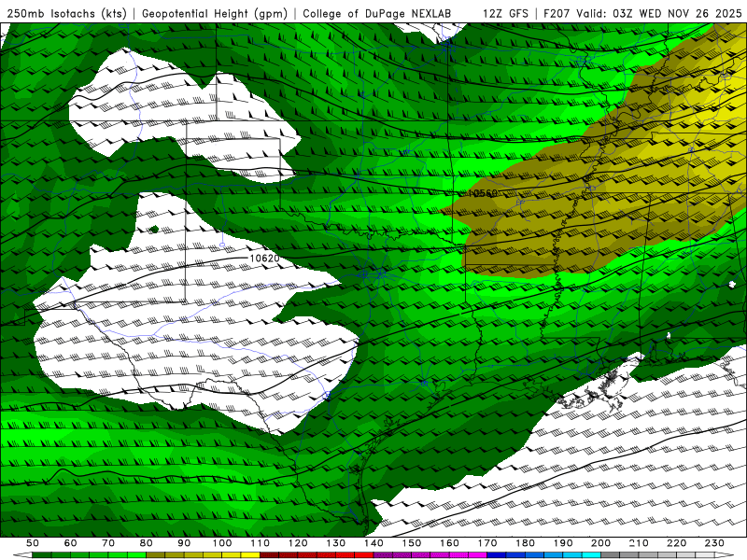Screen dimensions: 747x560
Task: Click the 200 value on the color scale
Action: point(600,543)
